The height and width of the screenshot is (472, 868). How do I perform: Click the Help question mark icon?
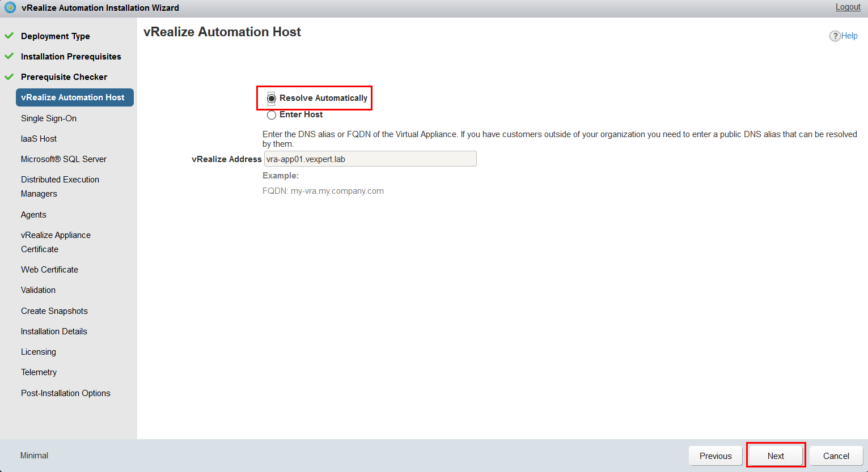pyautogui.click(x=835, y=36)
